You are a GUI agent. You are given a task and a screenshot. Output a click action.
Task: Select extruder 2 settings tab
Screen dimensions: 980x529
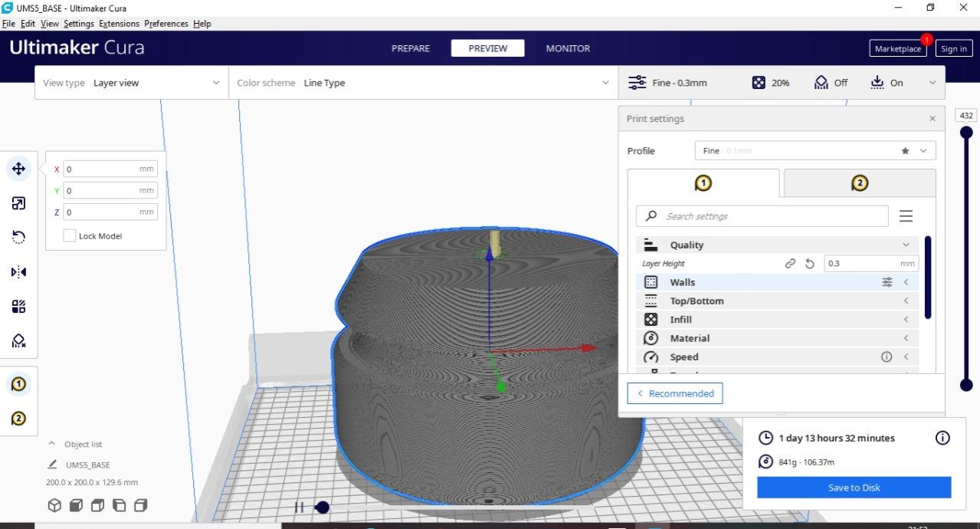[860, 183]
